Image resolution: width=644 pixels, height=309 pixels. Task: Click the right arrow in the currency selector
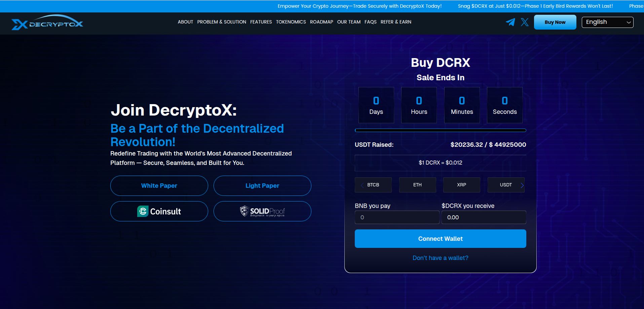(x=522, y=185)
